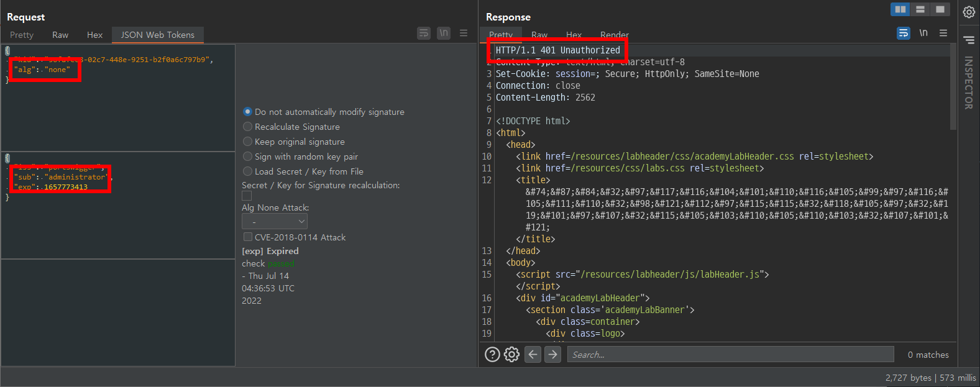Open the Response panel hamburger menu
The width and height of the screenshot is (980, 387).
tap(943, 33)
